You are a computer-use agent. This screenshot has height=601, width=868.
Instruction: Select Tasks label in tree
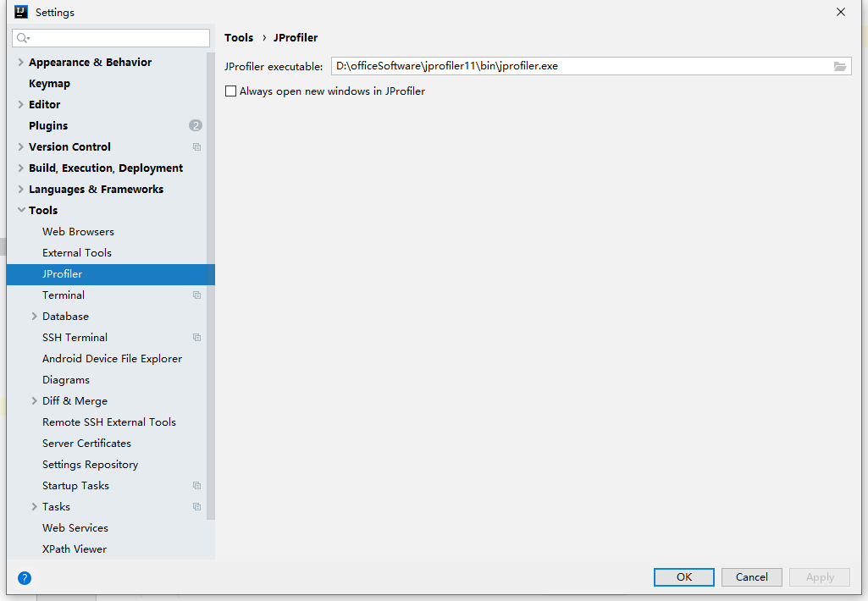[56, 507]
